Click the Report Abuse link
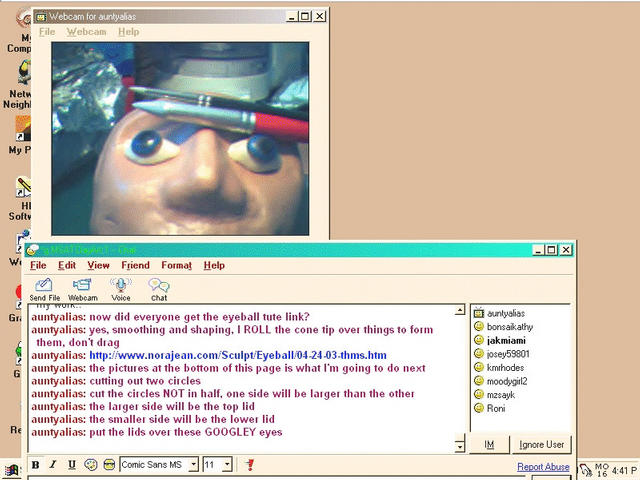Screen dimensions: 640x480 pyautogui.click(x=543, y=467)
